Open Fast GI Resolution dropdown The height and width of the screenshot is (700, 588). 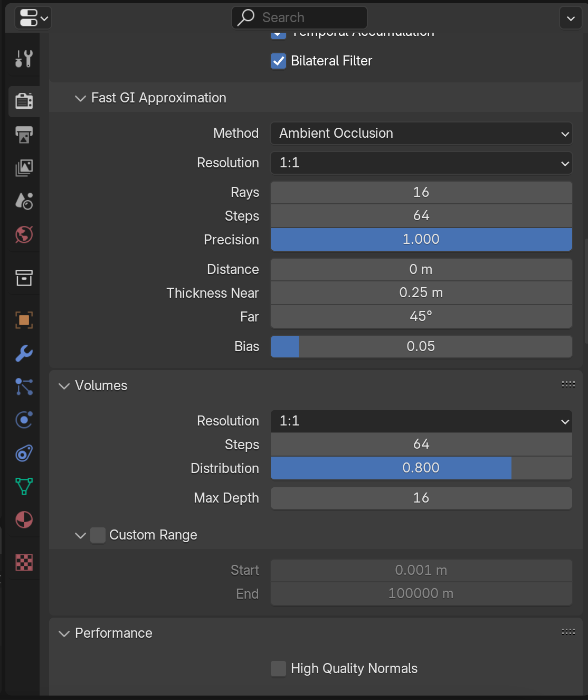pyautogui.click(x=421, y=163)
